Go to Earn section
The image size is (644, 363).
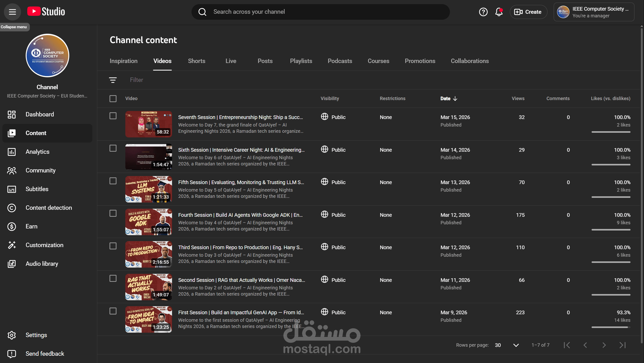(x=31, y=226)
